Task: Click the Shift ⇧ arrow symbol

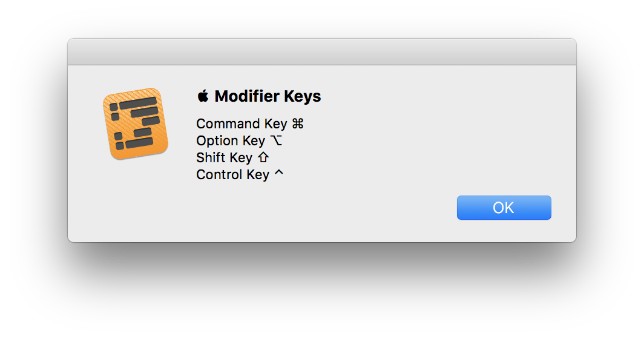Action: coord(263,158)
